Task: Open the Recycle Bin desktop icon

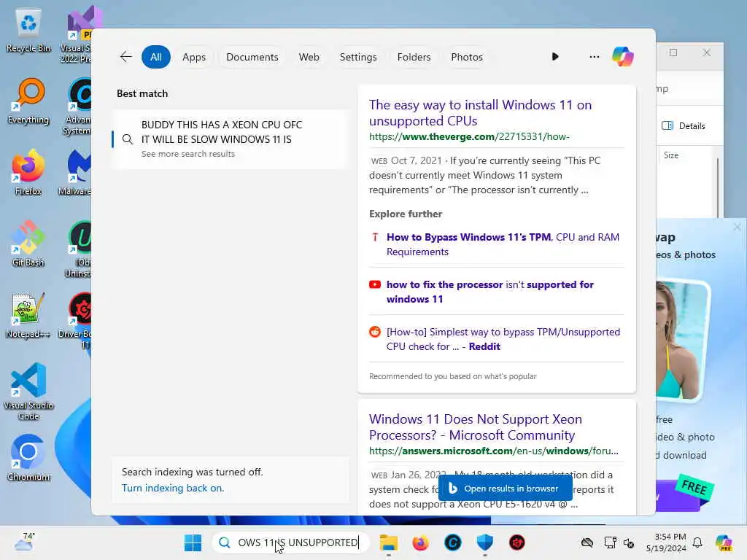Action: coord(28,31)
